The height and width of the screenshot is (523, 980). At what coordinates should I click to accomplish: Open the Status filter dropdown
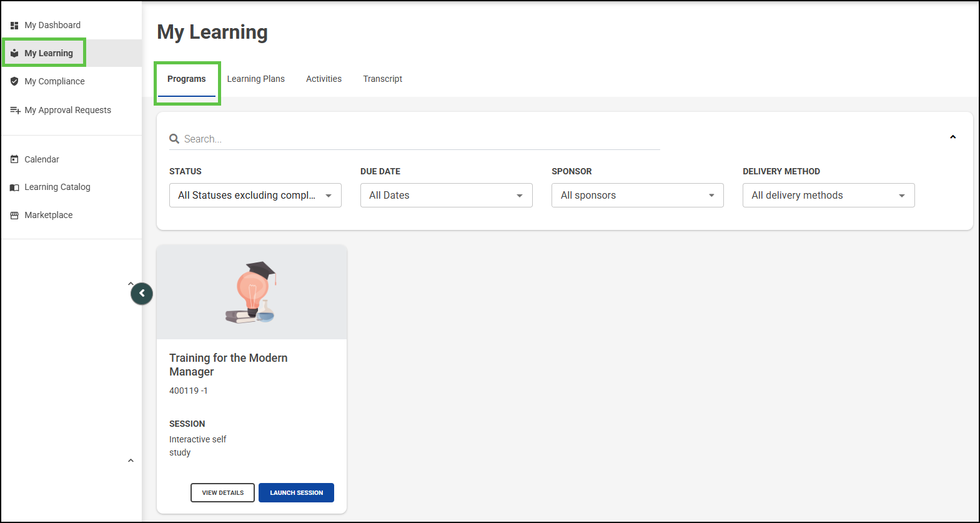click(x=255, y=196)
